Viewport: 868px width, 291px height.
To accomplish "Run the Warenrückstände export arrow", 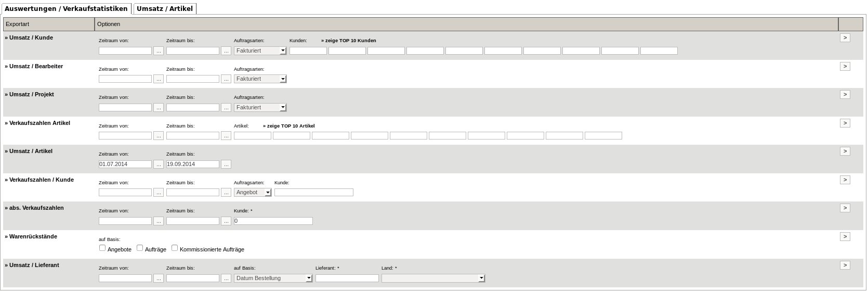I will [x=845, y=236].
